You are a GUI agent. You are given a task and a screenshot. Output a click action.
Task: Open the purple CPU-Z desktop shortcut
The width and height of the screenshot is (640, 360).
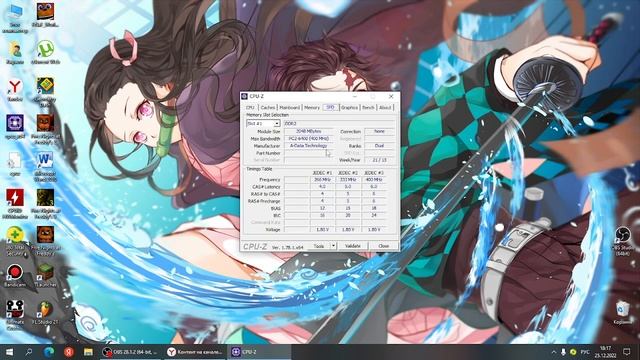15,127
